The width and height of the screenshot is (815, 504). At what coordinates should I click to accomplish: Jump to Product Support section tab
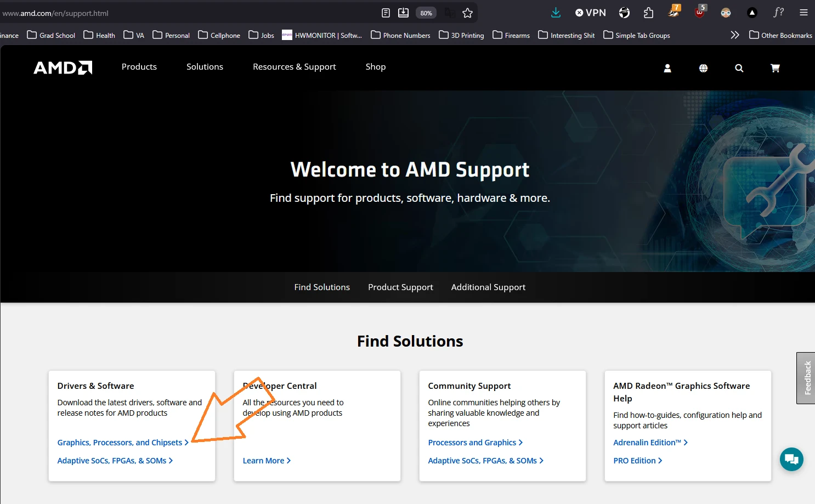click(400, 287)
